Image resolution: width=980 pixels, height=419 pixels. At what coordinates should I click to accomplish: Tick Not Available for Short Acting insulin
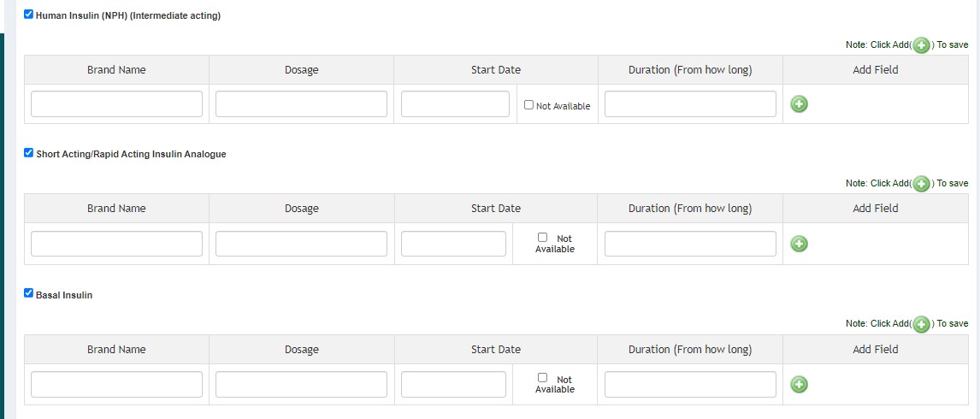coord(542,238)
